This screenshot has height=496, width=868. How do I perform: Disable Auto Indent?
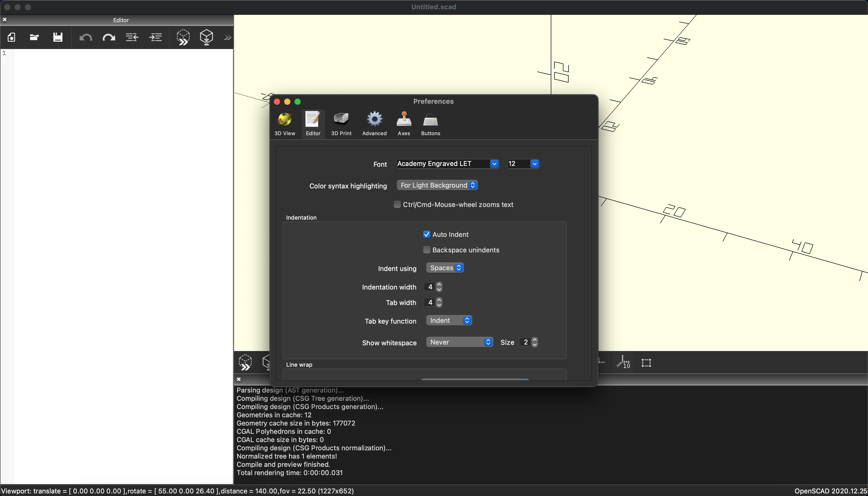point(427,234)
